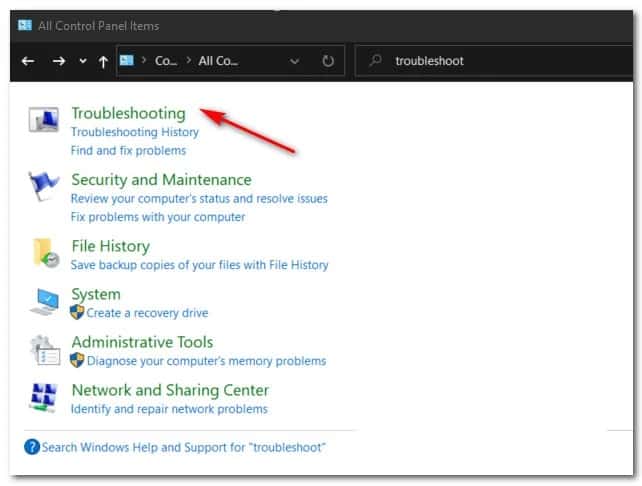Image resolution: width=642 pixels, height=486 pixels.
Task: Click the blue Help question mark icon
Action: click(x=32, y=447)
